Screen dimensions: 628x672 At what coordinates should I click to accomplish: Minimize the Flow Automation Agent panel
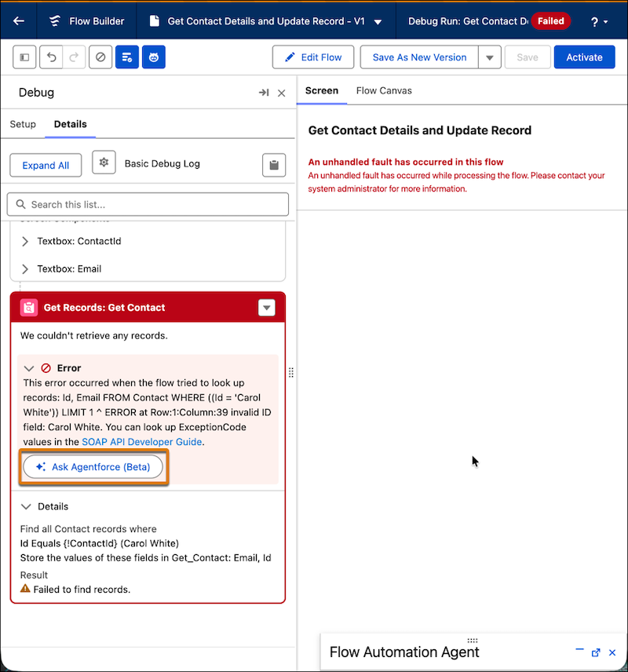pyautogui.click(x=579, y=650)
